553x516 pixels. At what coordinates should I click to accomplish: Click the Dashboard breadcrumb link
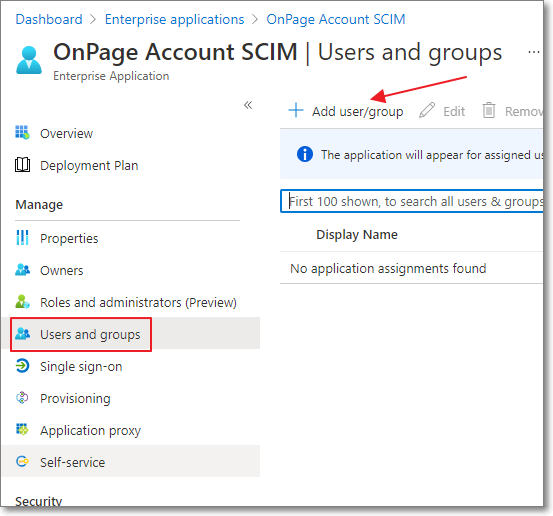click(x=49, y=19)
